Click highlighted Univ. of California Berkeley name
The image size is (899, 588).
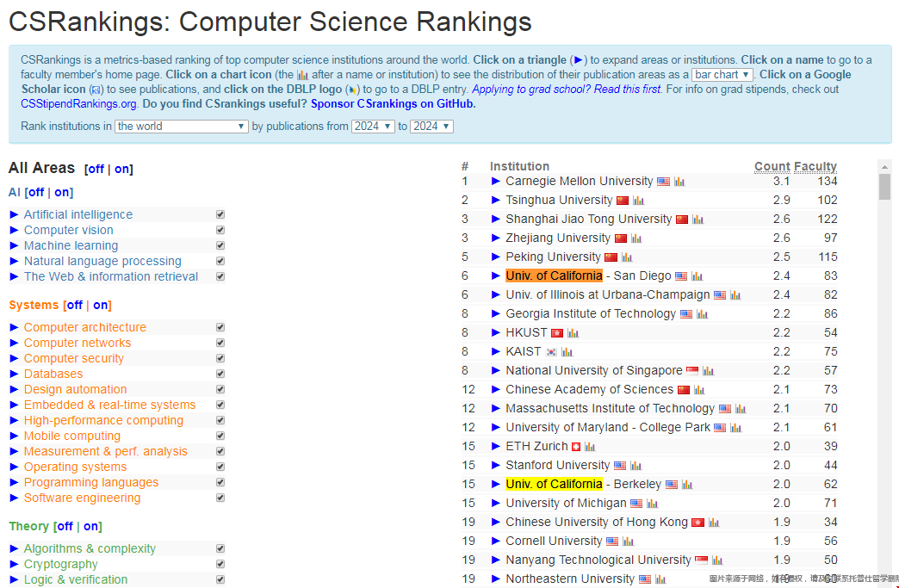pos(554,485)
